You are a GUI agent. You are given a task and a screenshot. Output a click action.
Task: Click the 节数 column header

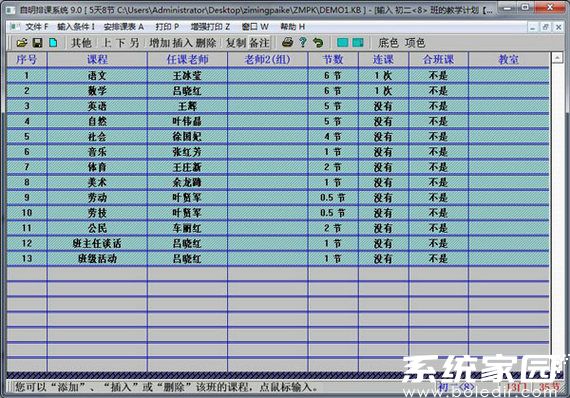pyautogui.click(x=333, y=59)
